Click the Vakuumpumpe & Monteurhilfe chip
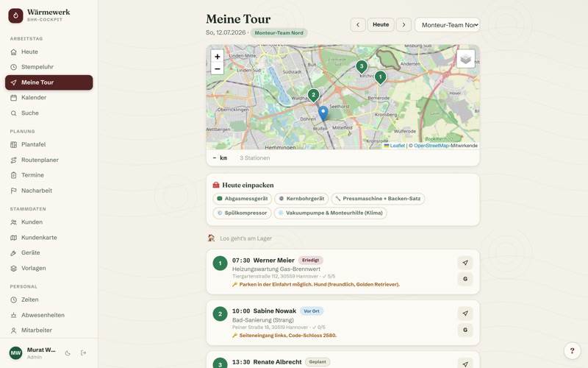588x368 pixels. click(330, 213)
